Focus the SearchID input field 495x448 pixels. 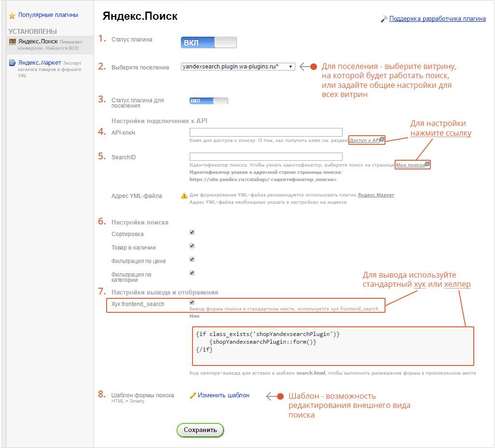266,156
